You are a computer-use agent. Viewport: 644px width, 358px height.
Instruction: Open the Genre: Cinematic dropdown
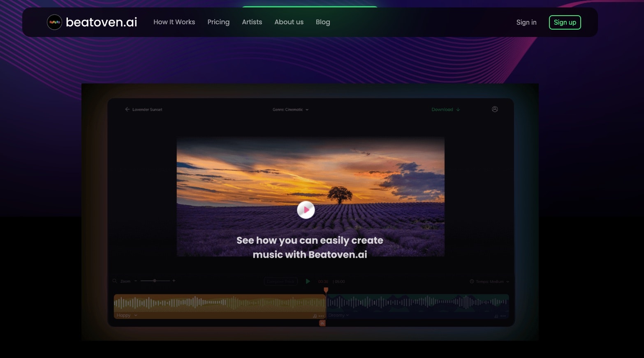(x=290, y=110)
